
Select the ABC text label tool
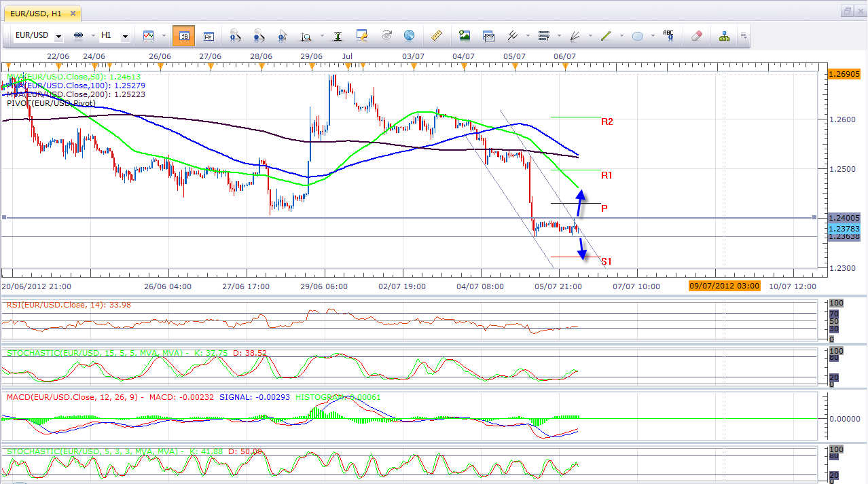pyautogui.click(x=668, y=35)
